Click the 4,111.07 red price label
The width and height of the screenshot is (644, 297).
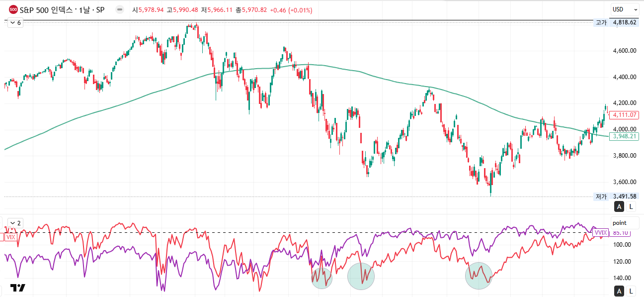click(x=625, y=115)
